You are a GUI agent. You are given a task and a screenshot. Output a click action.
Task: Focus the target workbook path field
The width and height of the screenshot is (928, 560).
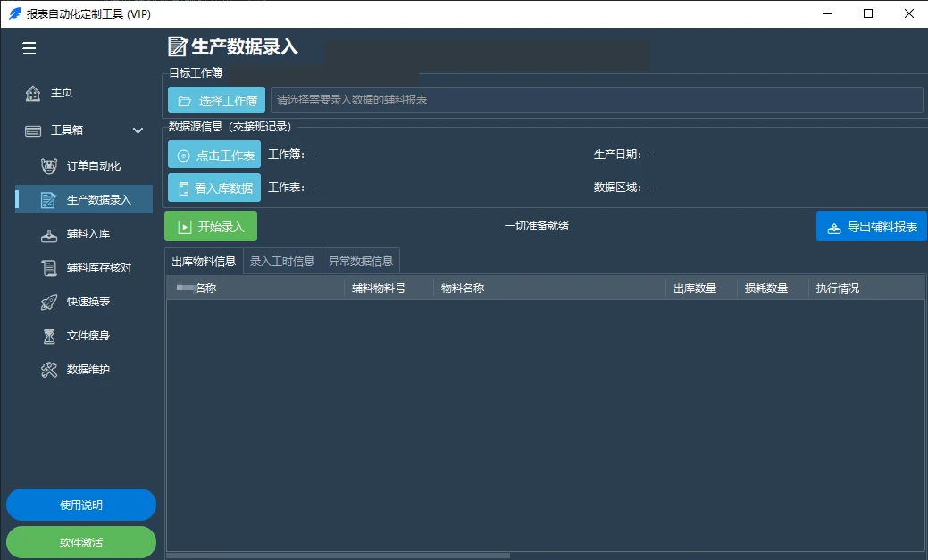tap(597, 100)
